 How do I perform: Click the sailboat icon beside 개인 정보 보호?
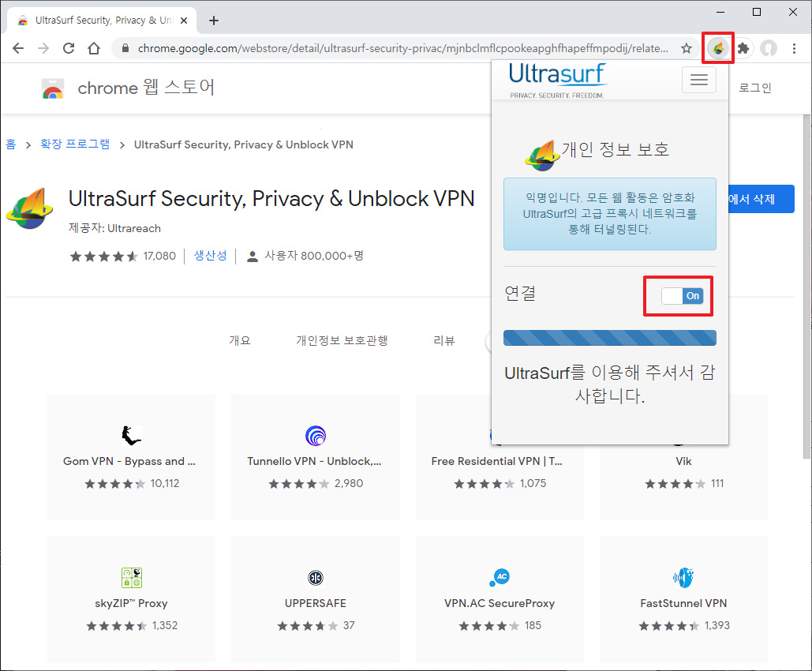[542, 156]
